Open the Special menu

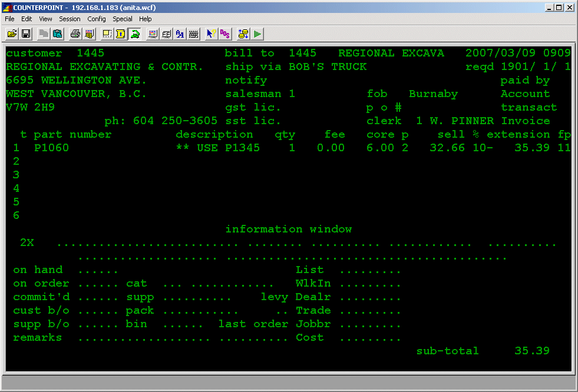pyautogui.click(x=123, y=19)
